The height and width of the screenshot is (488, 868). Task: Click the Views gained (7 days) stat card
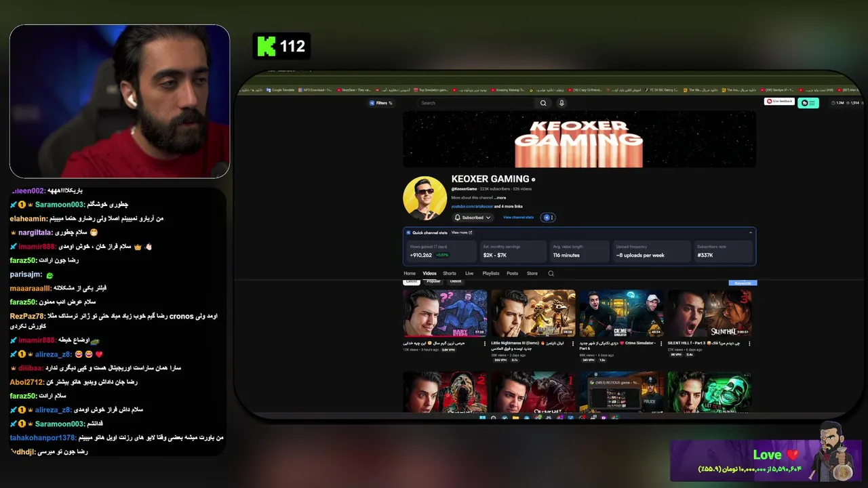pyautogui.click(x=441, y=251)
